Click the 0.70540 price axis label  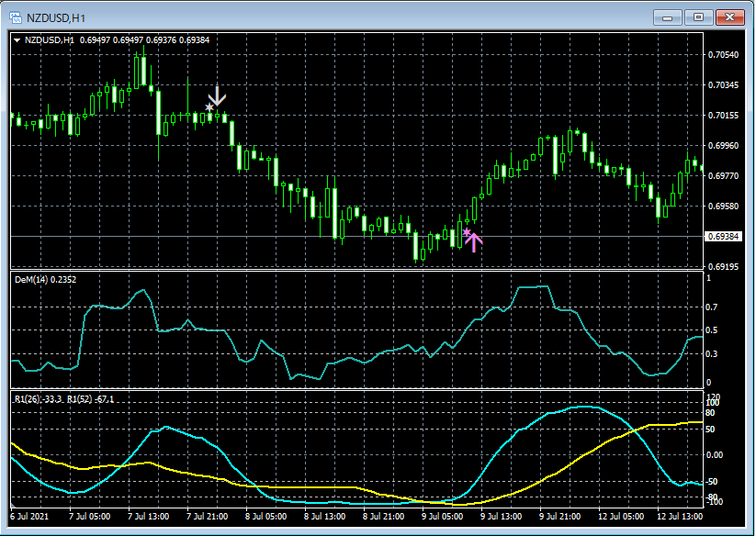(x=724, y=55)
